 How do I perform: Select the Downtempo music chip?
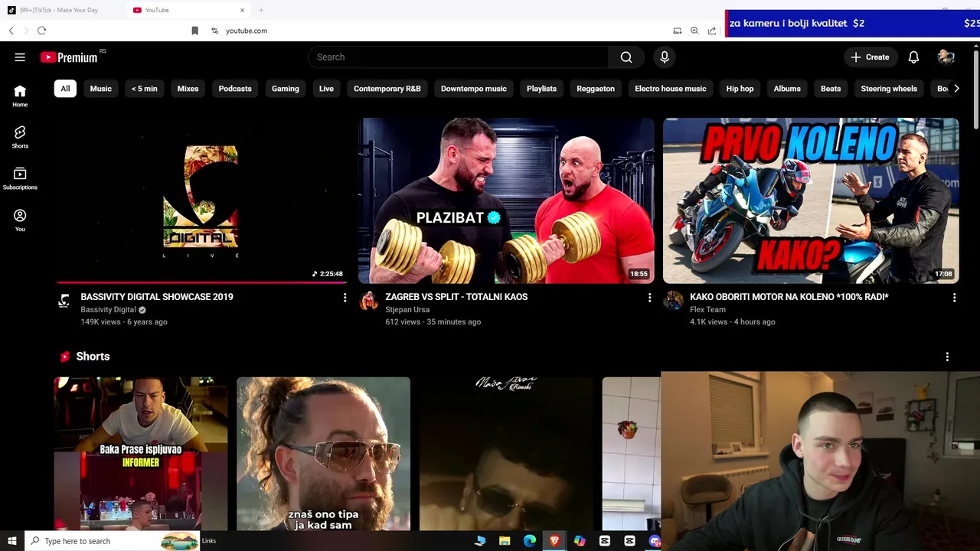tap(474, 89)
